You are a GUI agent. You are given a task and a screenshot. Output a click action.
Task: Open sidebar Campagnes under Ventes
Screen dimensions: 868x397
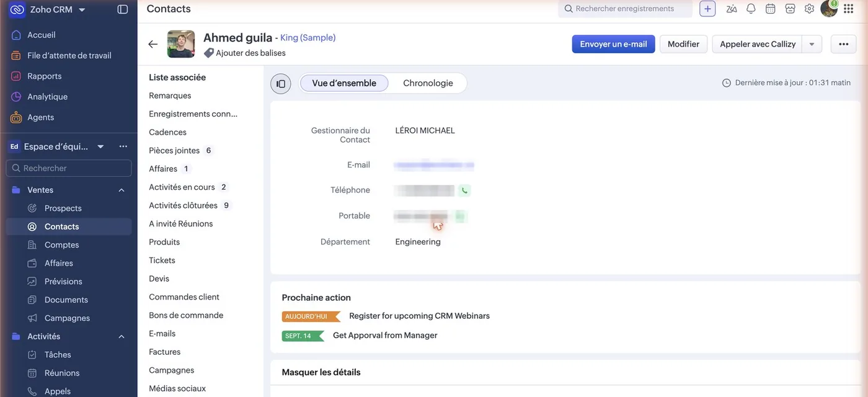[67, 318]
